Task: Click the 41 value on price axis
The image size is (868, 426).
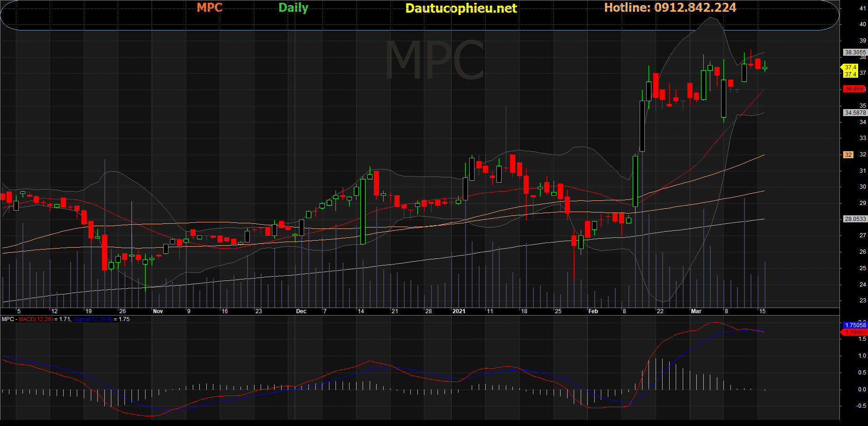Action: [x=863, y=8]
